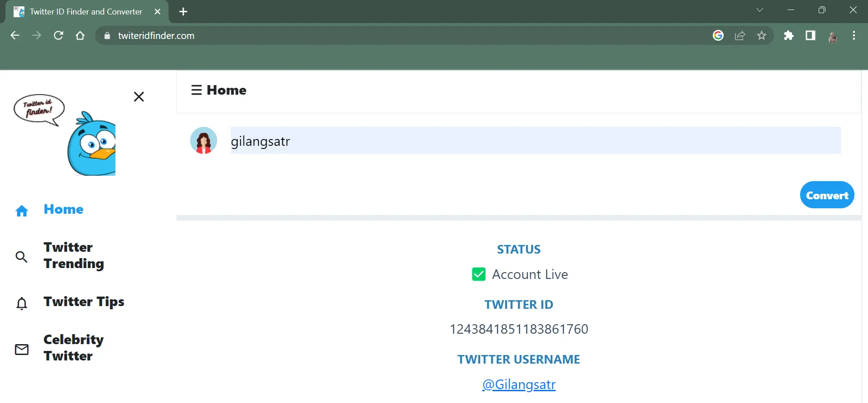Select the Twitter ID Finder and Converter tab

[x=86, y=12]
